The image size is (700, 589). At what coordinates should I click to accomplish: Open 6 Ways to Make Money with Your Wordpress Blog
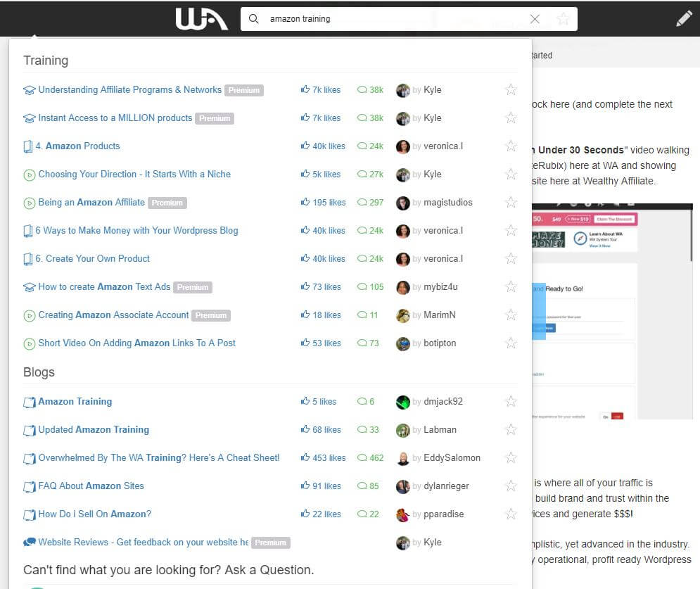click(x=136, y=230)
